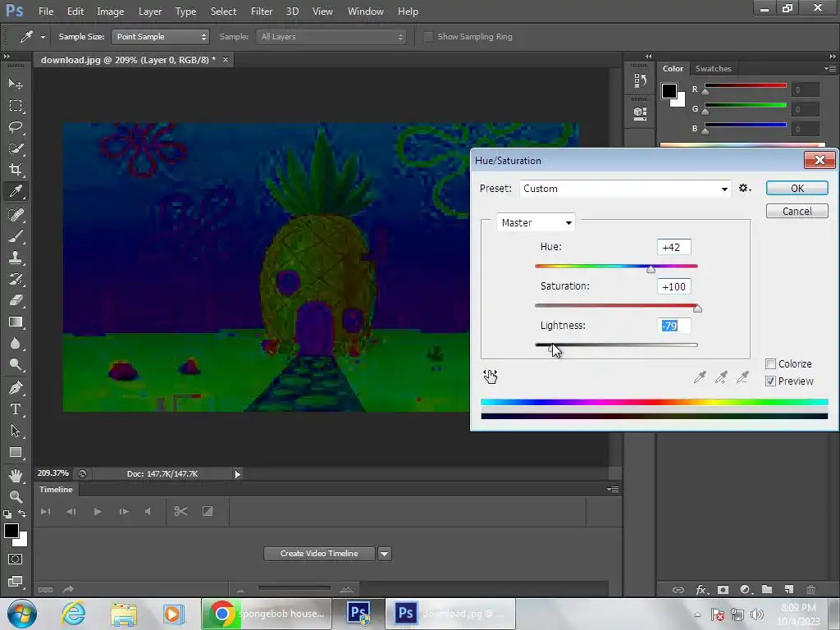Open the Eyedropper tool preset picker arrow

click(43, 37)
